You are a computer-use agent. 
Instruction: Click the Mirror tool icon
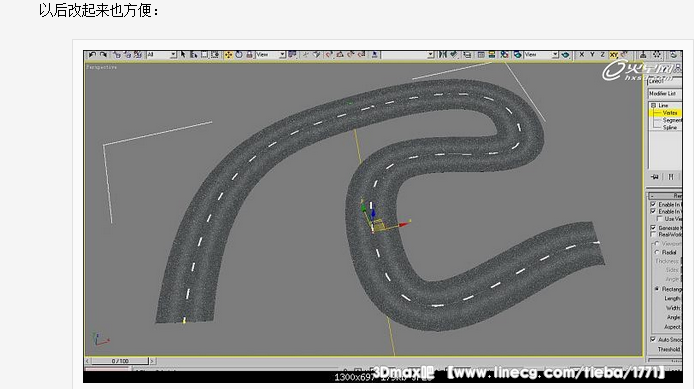443,55
